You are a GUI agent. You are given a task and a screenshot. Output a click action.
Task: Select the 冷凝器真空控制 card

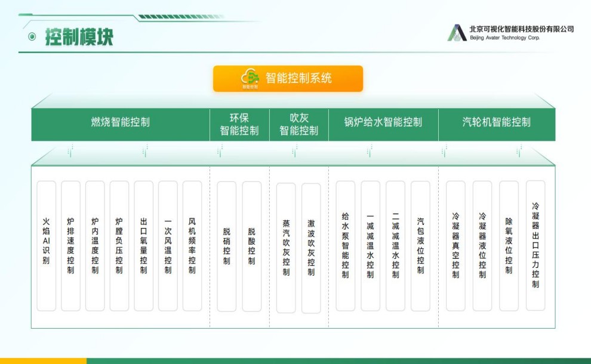click(455, 246)
